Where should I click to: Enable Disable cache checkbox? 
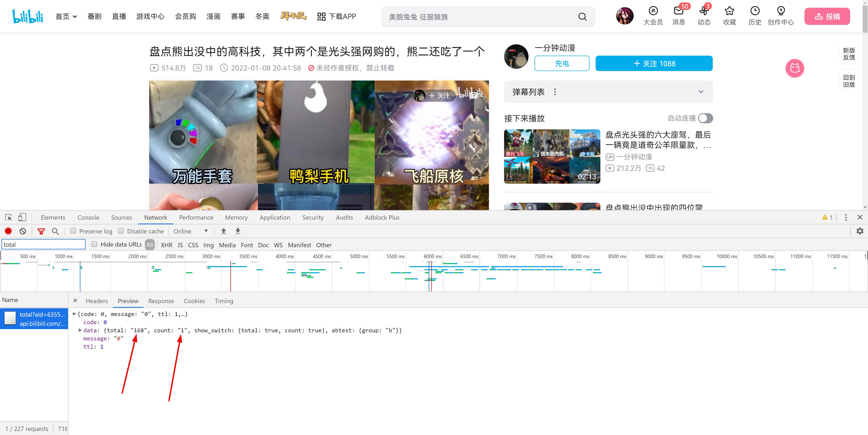121,231
